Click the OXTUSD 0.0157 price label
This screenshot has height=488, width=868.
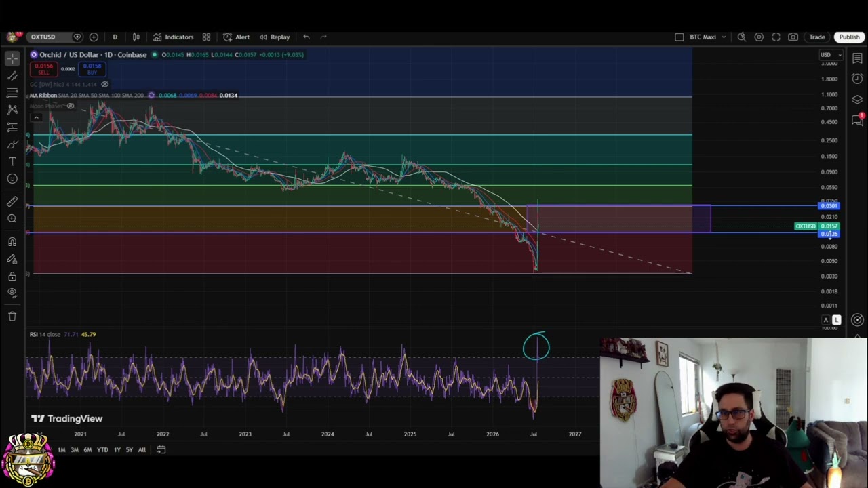tap(817, 226)
